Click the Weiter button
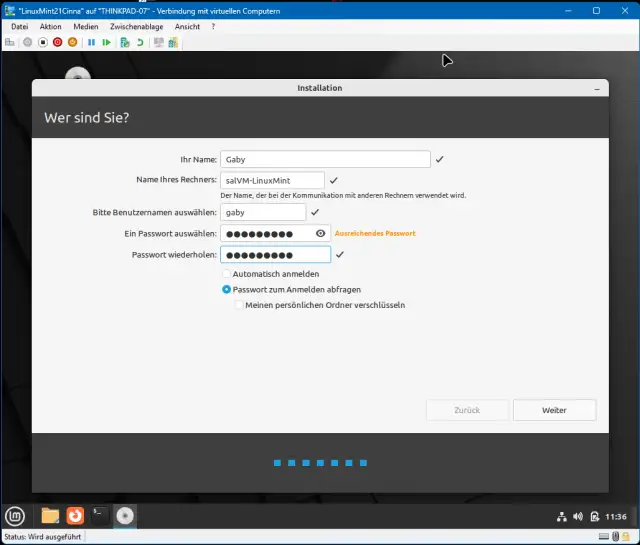Viewport: 640px width, 545px height. (x=554, y=410)
